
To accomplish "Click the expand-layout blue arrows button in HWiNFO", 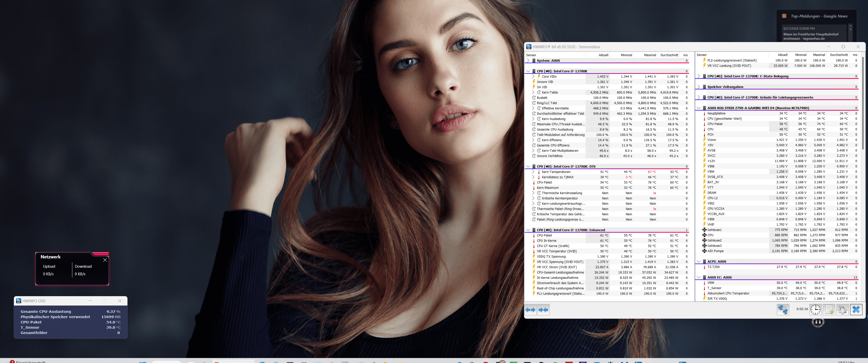I will coord(531,310).
